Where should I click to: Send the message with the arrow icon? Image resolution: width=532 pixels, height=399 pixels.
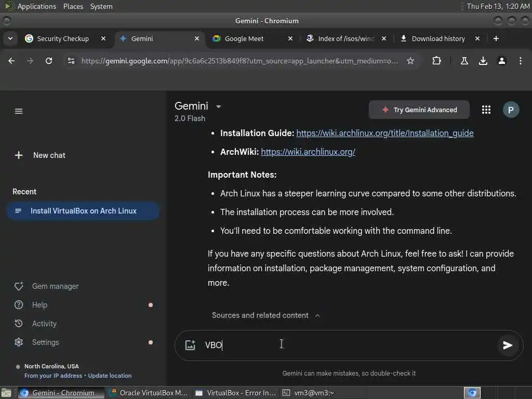[x=507, y=345]
